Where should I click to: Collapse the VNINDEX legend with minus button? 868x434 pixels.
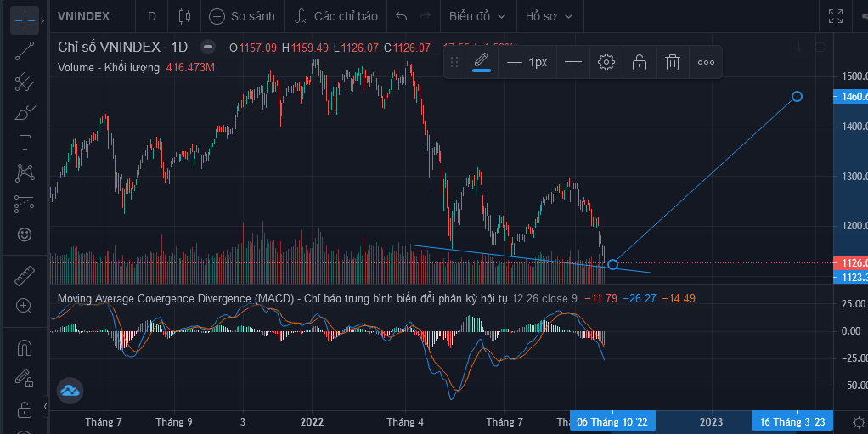pyautogui.click(x=207, y=47)
